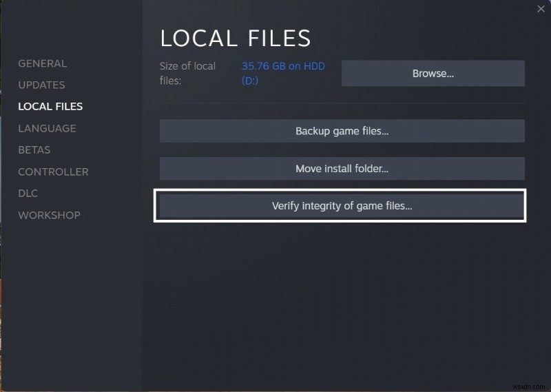
Task: Open the General settings section
Action: 43,63
